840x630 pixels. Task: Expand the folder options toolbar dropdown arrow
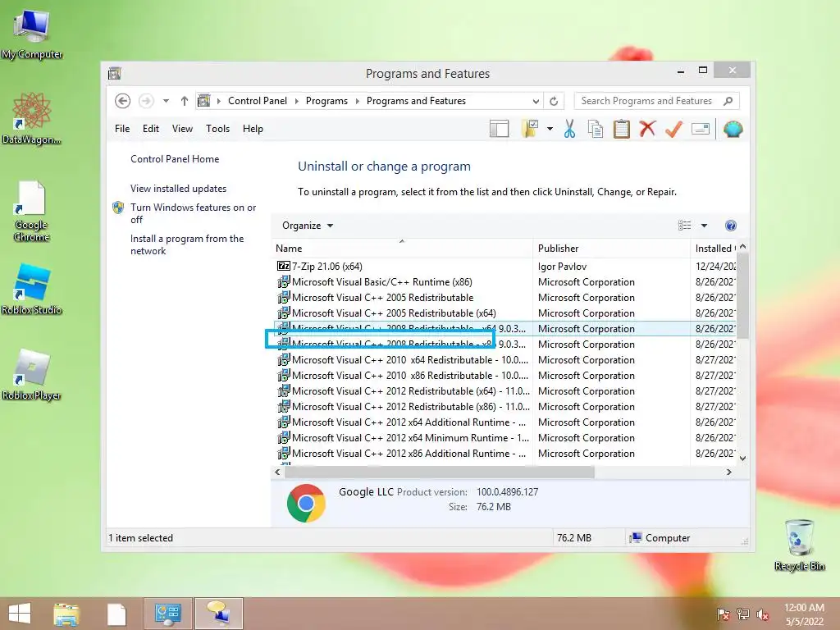[550, 129]
